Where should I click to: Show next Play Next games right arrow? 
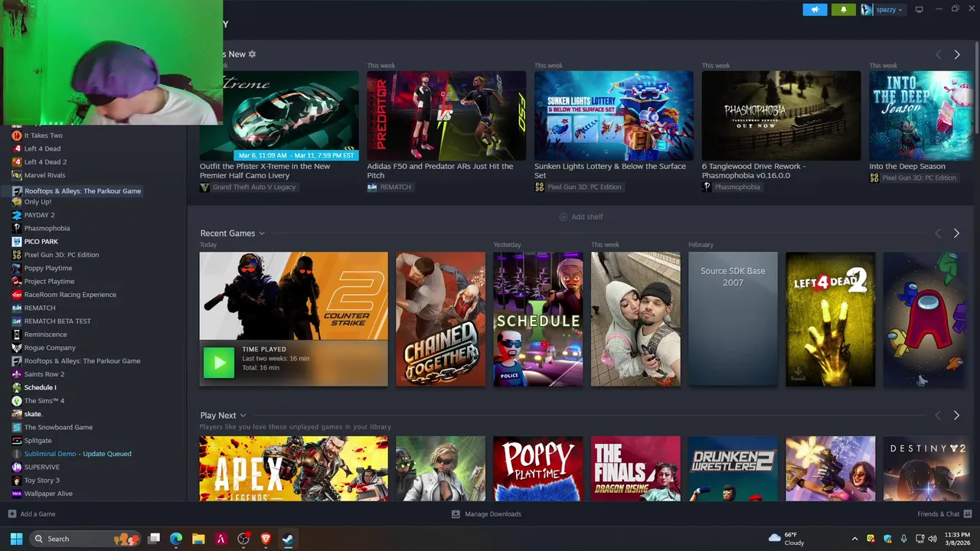956,416
